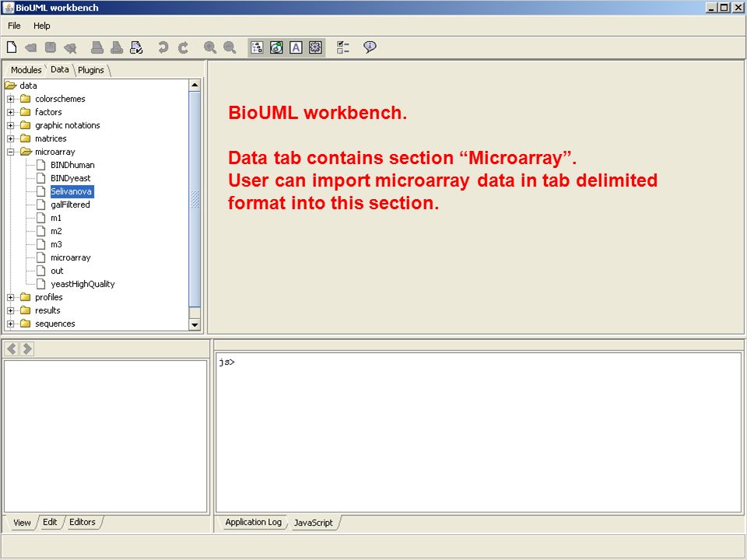Click the forward navigation arrow button

(x=27, y=349)
